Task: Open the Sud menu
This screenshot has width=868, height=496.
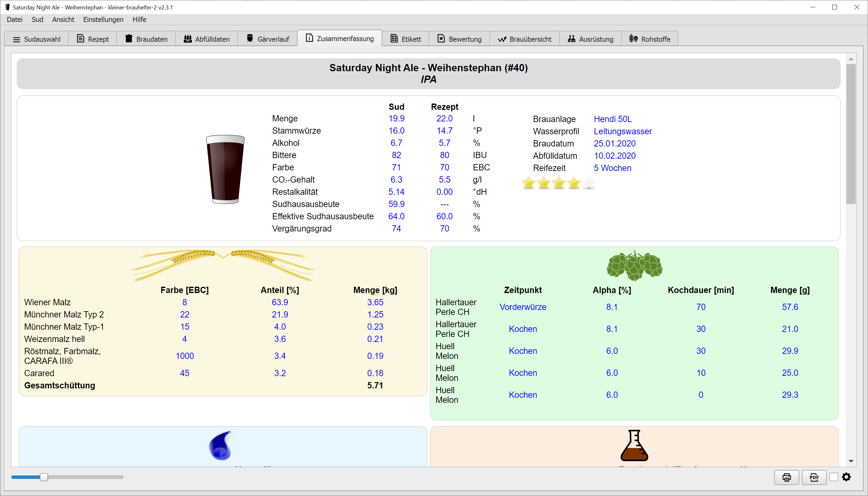Action: pos(37,19)
